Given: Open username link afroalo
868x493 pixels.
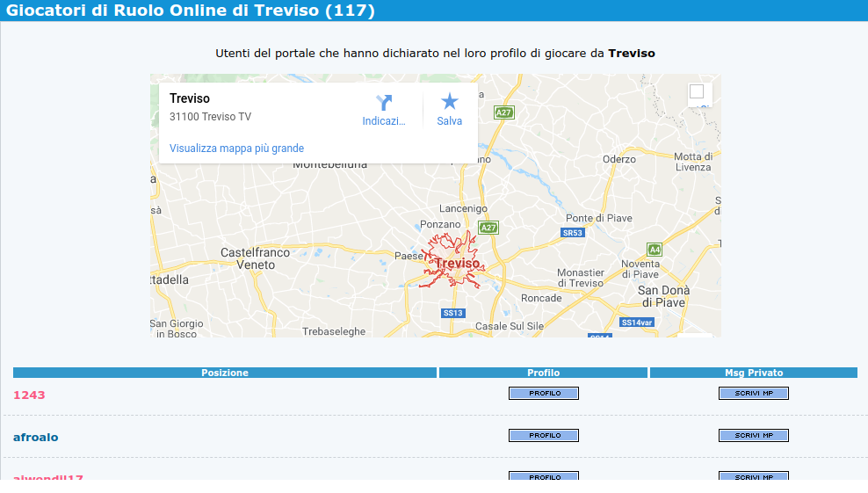Looking at the screenshot, I should [x=35, y=437].
